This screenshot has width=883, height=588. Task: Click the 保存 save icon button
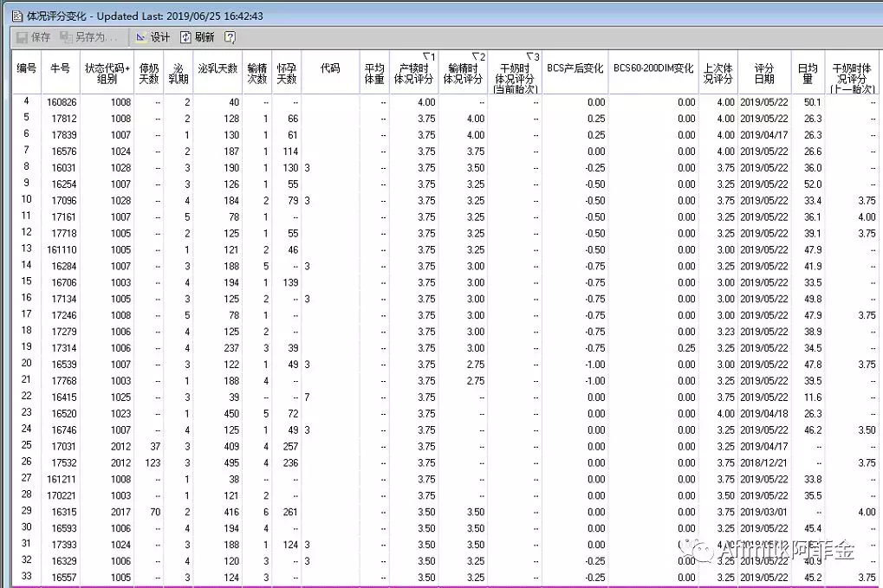[x=33, y=37]
